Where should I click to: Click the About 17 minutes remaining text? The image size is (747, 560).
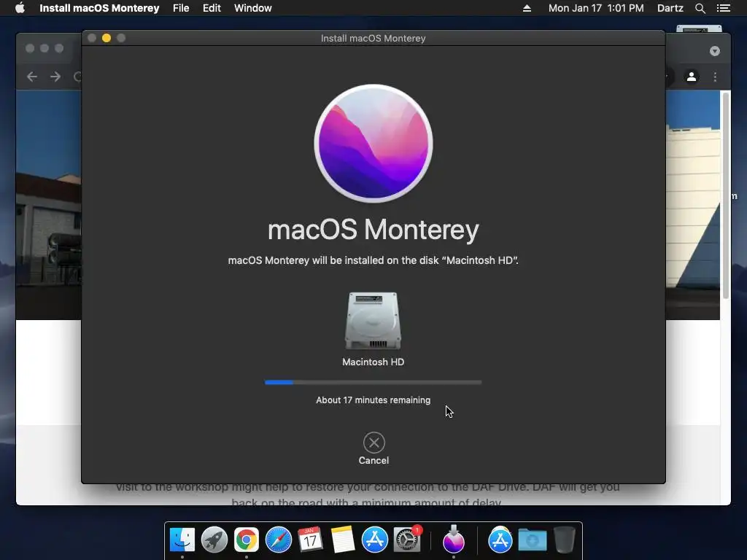point(373,400)
